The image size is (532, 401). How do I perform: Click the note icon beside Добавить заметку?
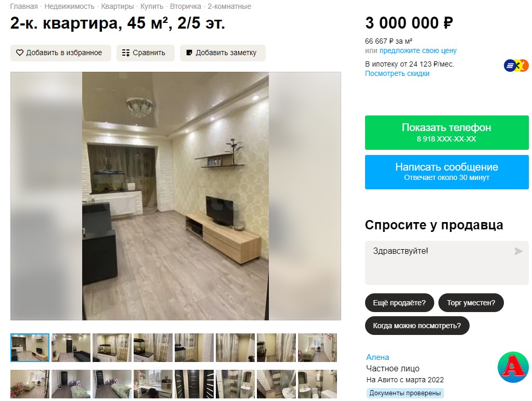[189, 53]
